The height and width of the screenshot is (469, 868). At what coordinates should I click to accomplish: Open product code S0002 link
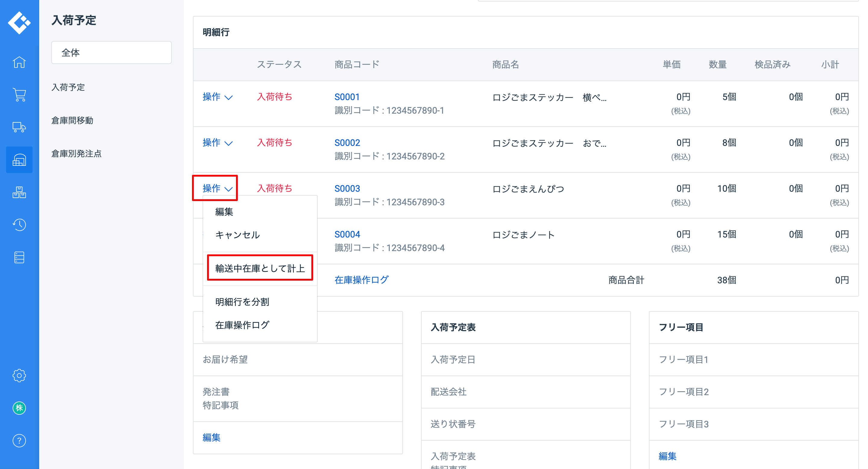[x=347, y=143]
